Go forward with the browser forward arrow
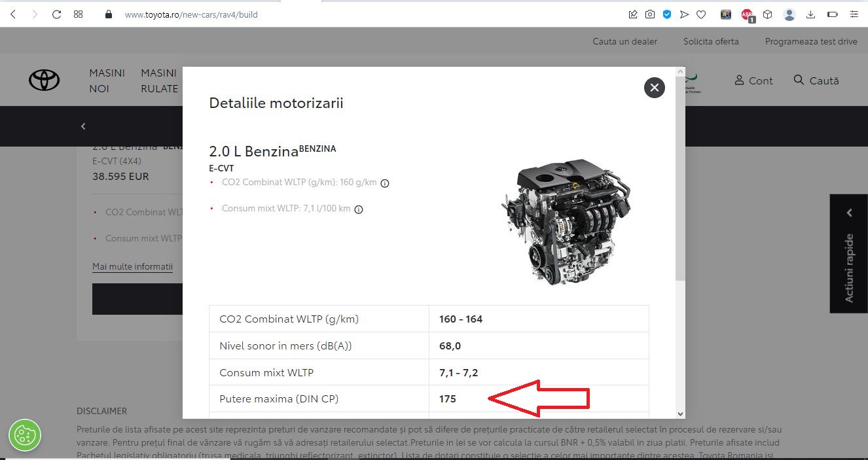The image size is (868, 460). (x=34, y=14)
